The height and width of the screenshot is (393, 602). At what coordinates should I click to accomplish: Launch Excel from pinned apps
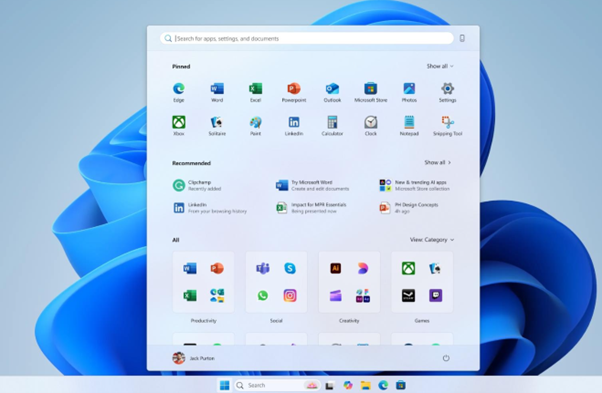pyautogui.click(x=255, y=92)
